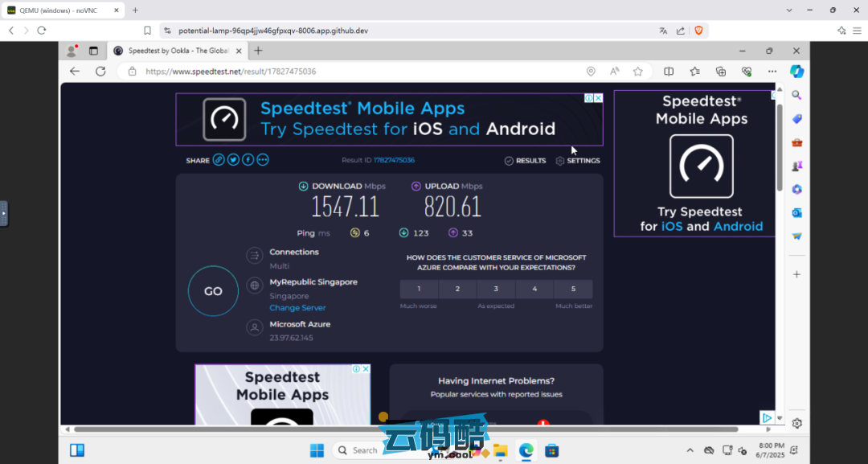This screenshot has width=868, height=464.
Task: Add page to favorites star icon
Action: coord(638,72)
